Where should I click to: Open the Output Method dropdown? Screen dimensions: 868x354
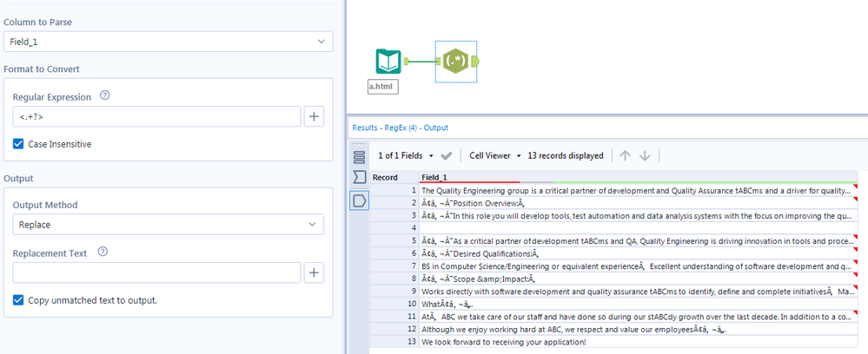tap(169, 225)
